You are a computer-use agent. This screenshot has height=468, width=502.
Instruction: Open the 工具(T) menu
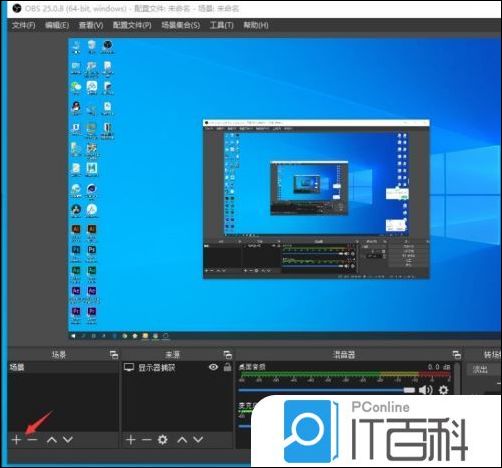(x=221, y=25)
